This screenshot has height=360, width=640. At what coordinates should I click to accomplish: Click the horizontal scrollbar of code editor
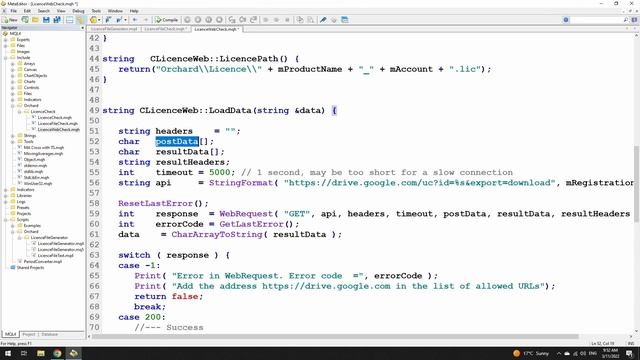335,337
